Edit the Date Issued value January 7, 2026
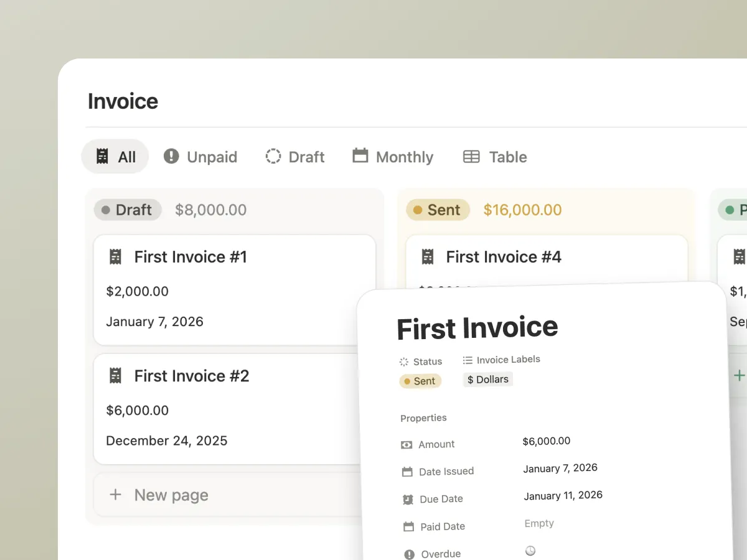Screen dimensions: 747x560 [x=560, y=468]
